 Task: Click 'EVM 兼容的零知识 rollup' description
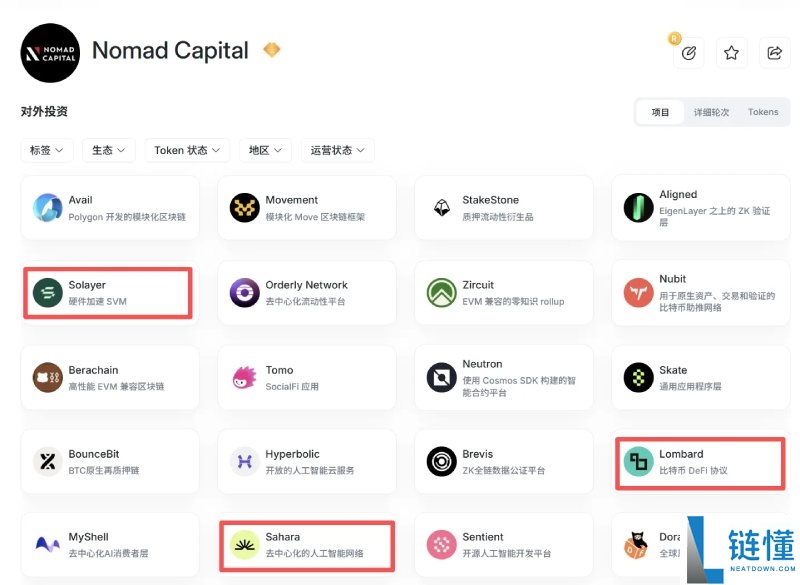coord(513,301)
